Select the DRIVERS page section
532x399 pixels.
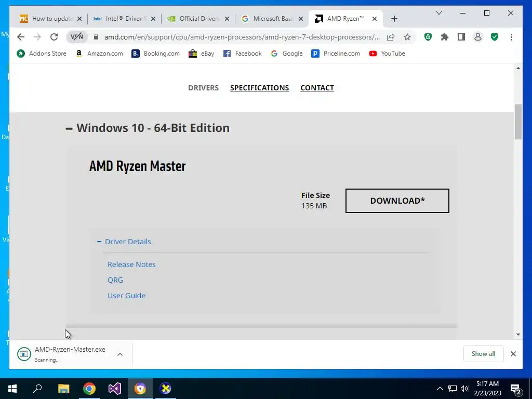tap(203, 88)
